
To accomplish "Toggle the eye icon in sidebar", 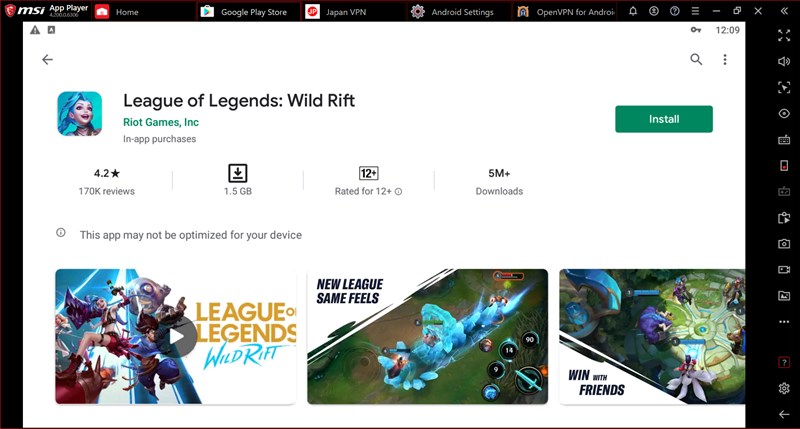I will click(x=784, y=113).
